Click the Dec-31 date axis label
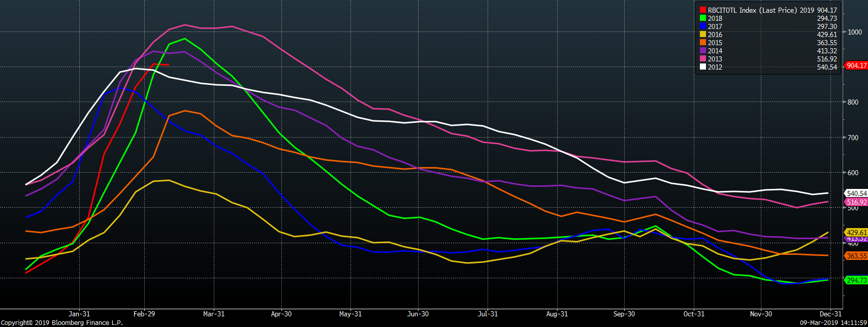868x327 pixels. pos(831,314)
